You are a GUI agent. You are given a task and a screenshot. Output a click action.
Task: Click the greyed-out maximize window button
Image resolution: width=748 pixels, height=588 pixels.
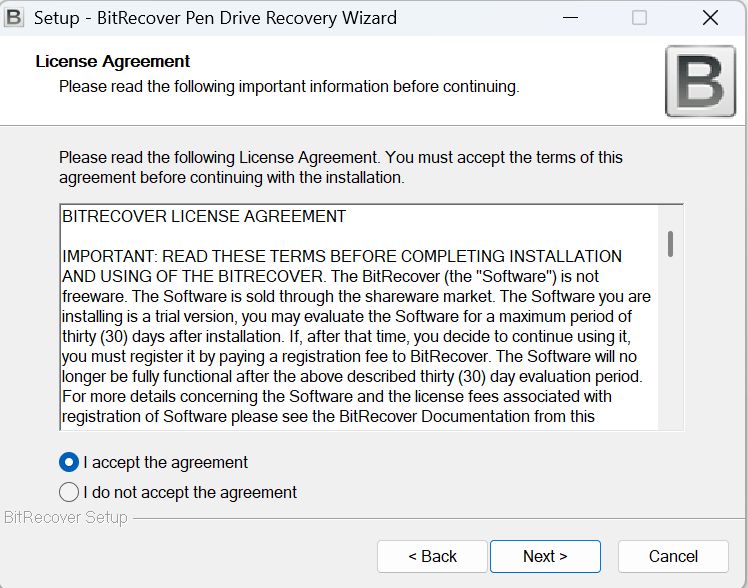tap(640, 18)
